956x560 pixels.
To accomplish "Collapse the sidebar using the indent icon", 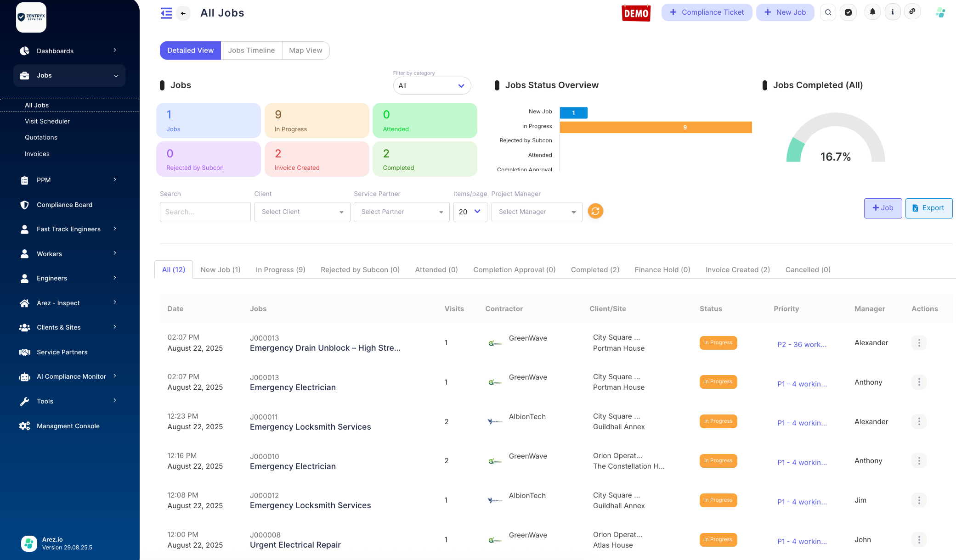I will coord(166,13).
